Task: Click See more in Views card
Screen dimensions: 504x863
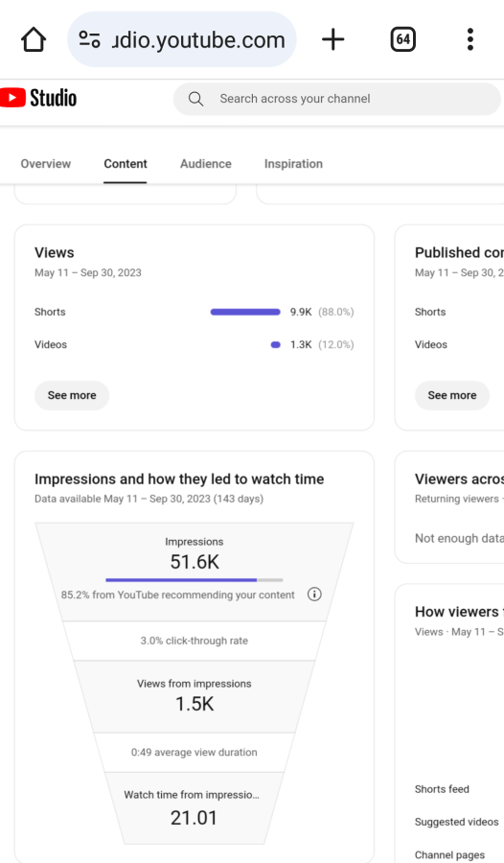Action: tap(72, 395)
